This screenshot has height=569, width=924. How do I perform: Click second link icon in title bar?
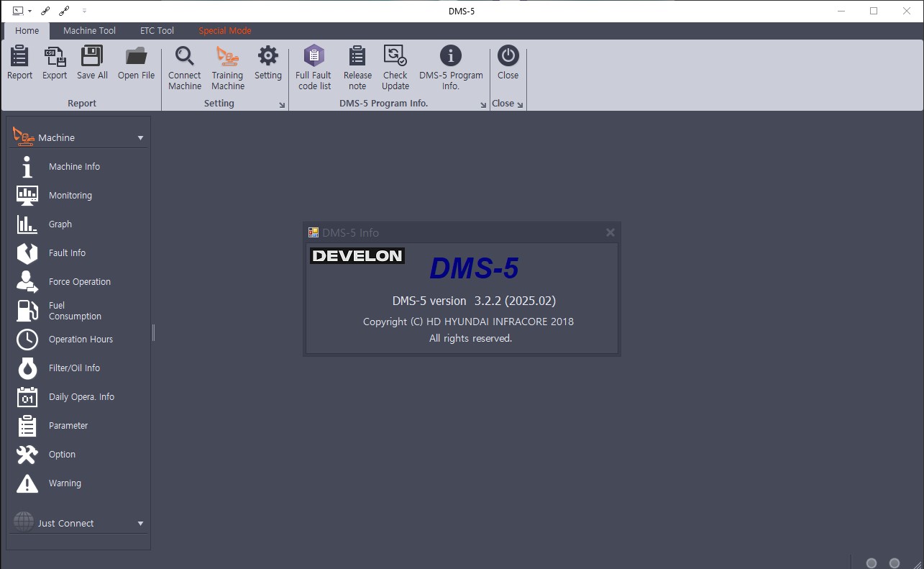[63, 11]
